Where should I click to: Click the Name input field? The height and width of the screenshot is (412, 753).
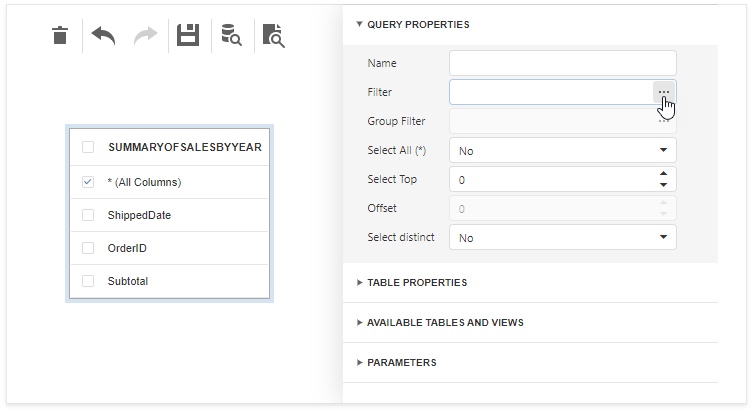click(x=562, y=63)
